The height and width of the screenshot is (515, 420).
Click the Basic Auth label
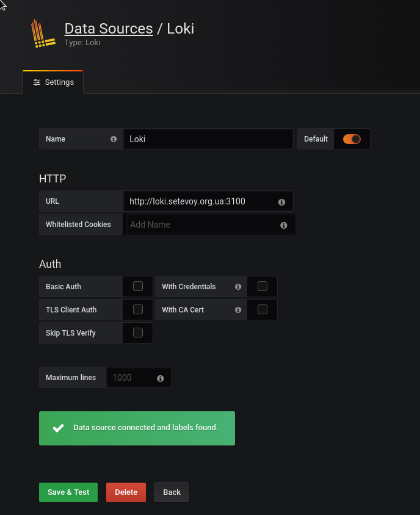[x=63, y=286]
